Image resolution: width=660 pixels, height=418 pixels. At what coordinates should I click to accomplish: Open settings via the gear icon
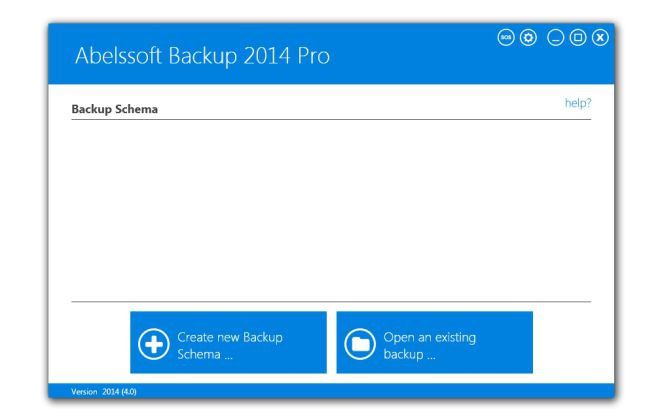528,37
